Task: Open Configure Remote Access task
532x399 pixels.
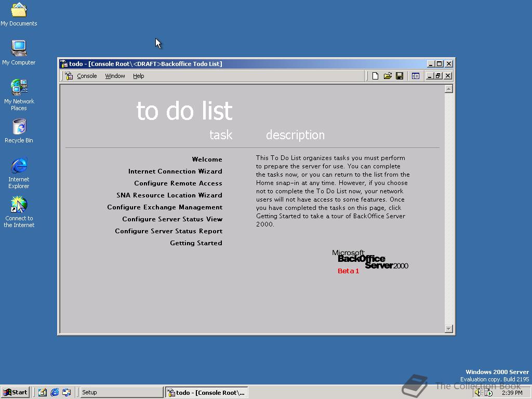Action: [x=178, y=183]
